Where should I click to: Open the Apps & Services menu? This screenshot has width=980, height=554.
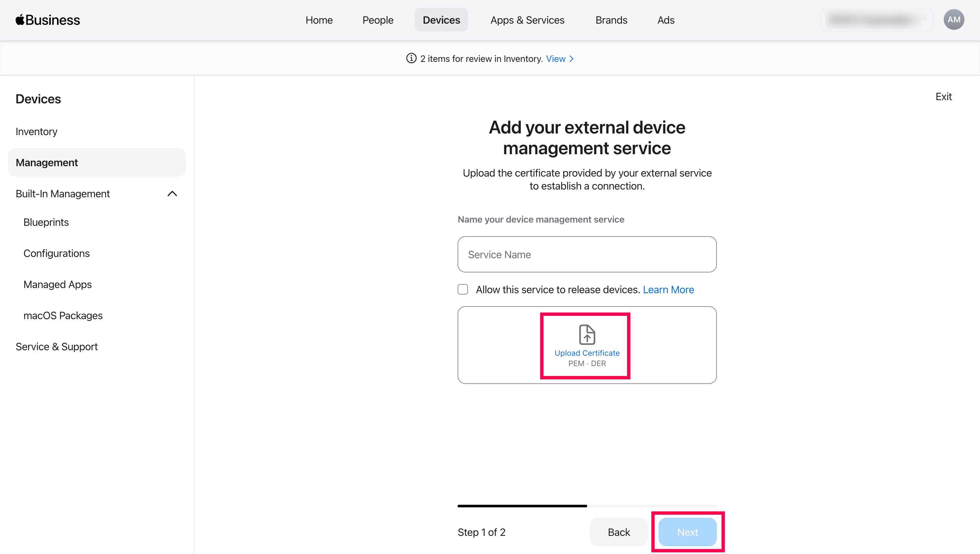[527, 20]
